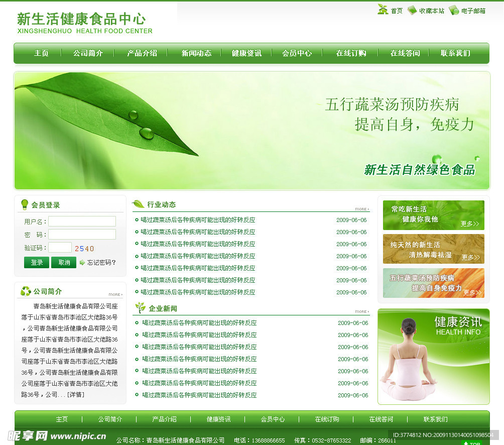Click the sprout icon beside 企业新闻
Screen dimensions: 504x445
pos(141,307)
